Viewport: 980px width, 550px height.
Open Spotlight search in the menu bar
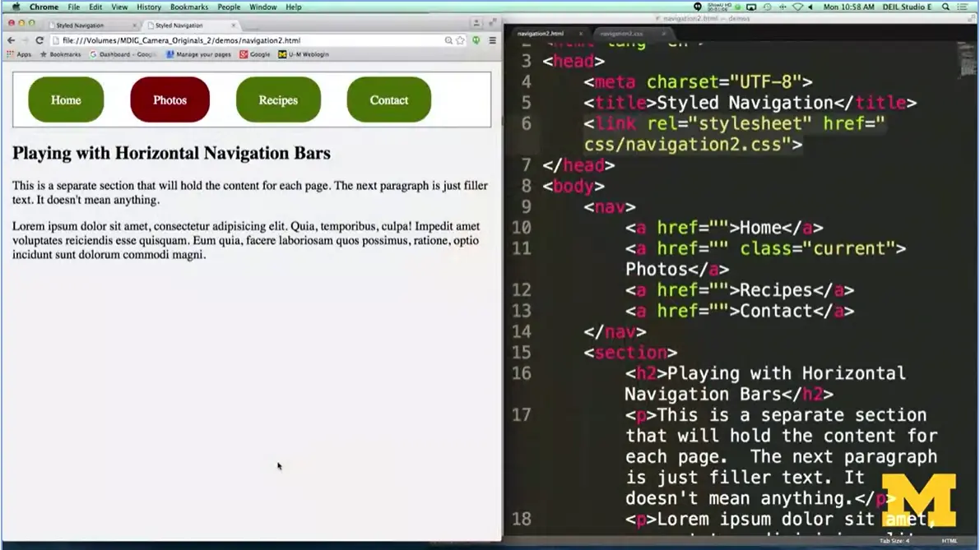click(x=945, y=7)
